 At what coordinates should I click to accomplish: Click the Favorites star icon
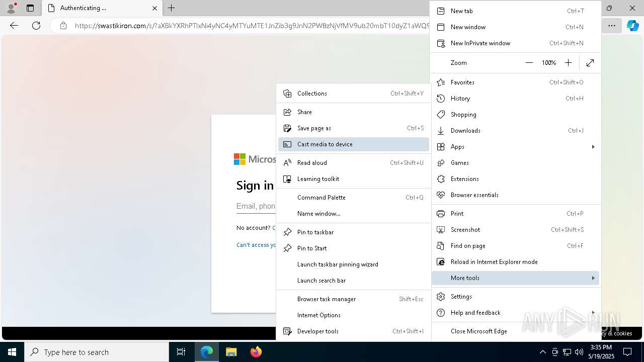pos(441,82)
